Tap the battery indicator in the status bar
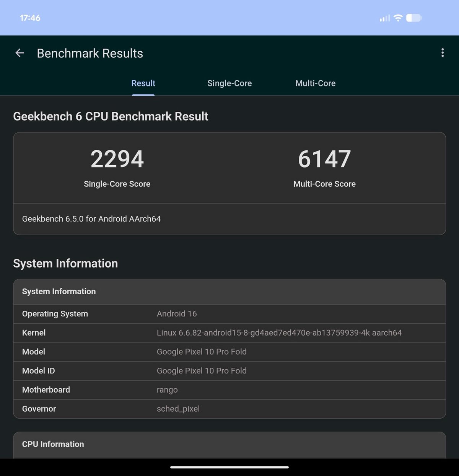The image size is (459, 476). pyautogui.click(x=414, y=18)
